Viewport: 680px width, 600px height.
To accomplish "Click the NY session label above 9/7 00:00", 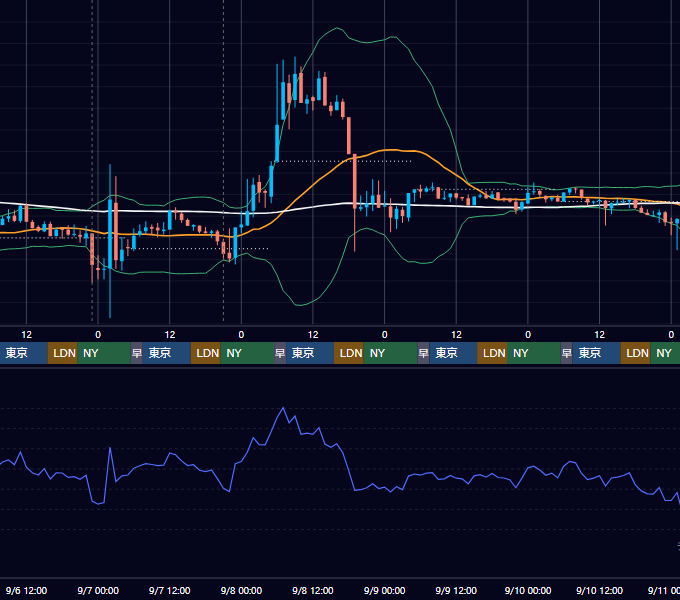I will 104,353.
